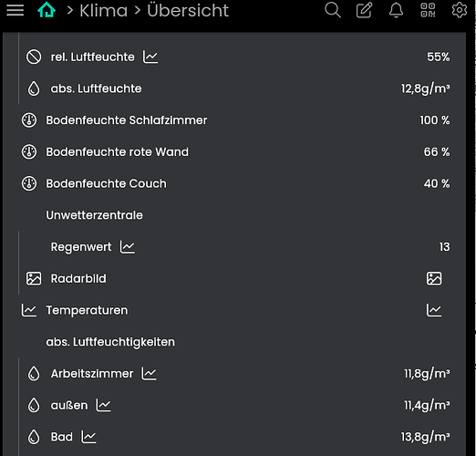
Task: Open the hamburger navigation menu
Action: (16, 10)
